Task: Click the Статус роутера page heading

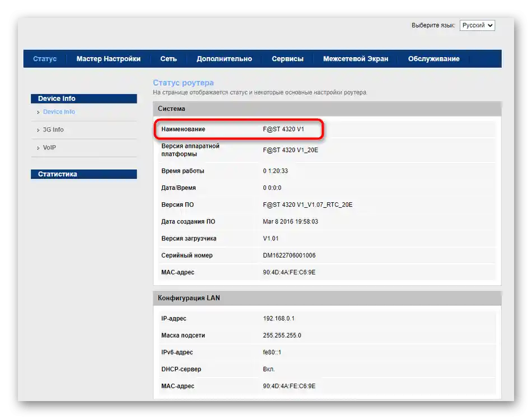Action: 183,83
